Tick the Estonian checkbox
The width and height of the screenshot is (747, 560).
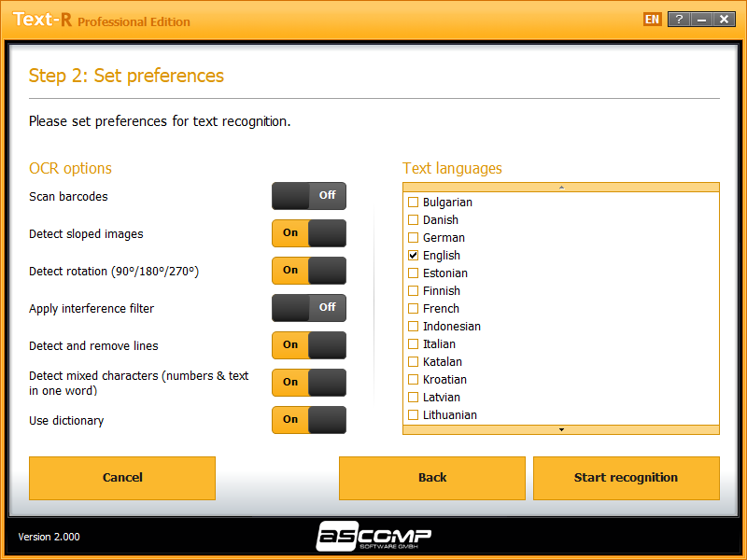click(x=413, y=273)
